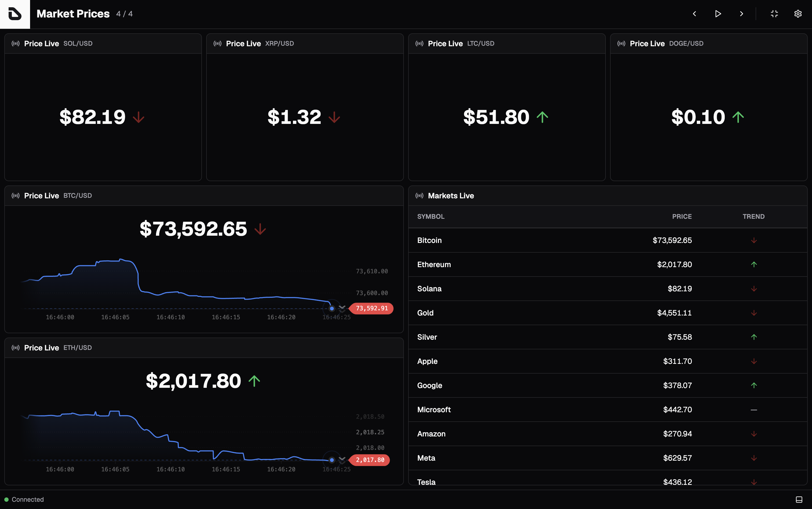Click ETH chart current price point
Image resolution: width=812 pixels, height=509 pixels.
click(x=332, y=460)
